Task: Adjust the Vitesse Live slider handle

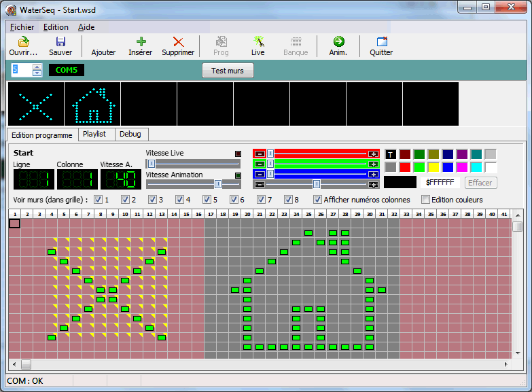Action: click(x=152, y=164)
